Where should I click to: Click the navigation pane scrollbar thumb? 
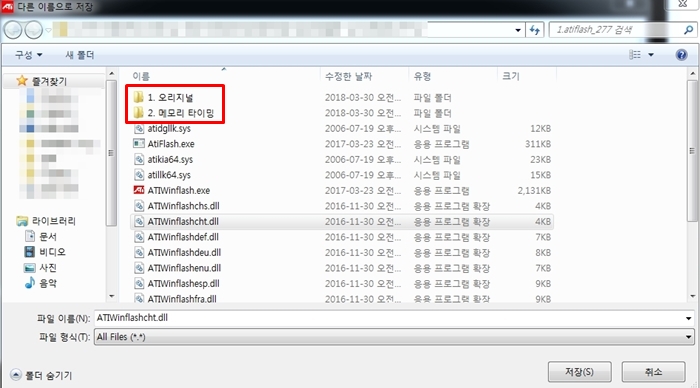coord(111,153)
